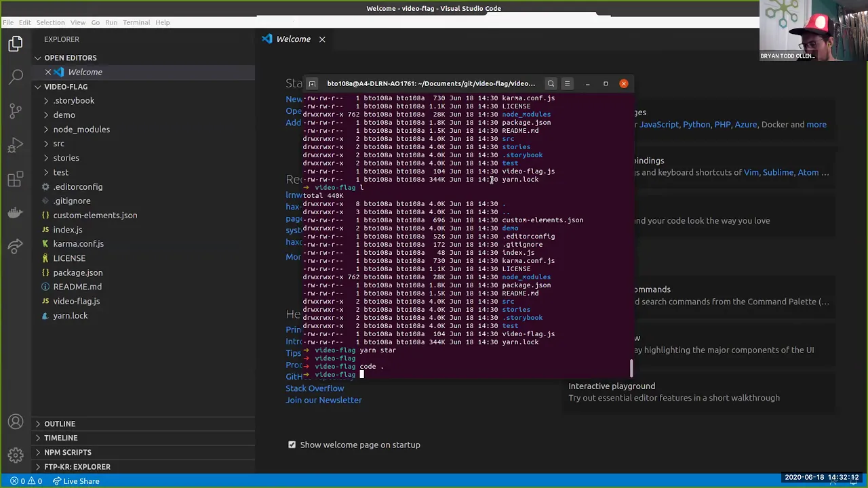Screen dimensions: 868x488
Task: Select the Welcome tab
Action: [294, 39]
